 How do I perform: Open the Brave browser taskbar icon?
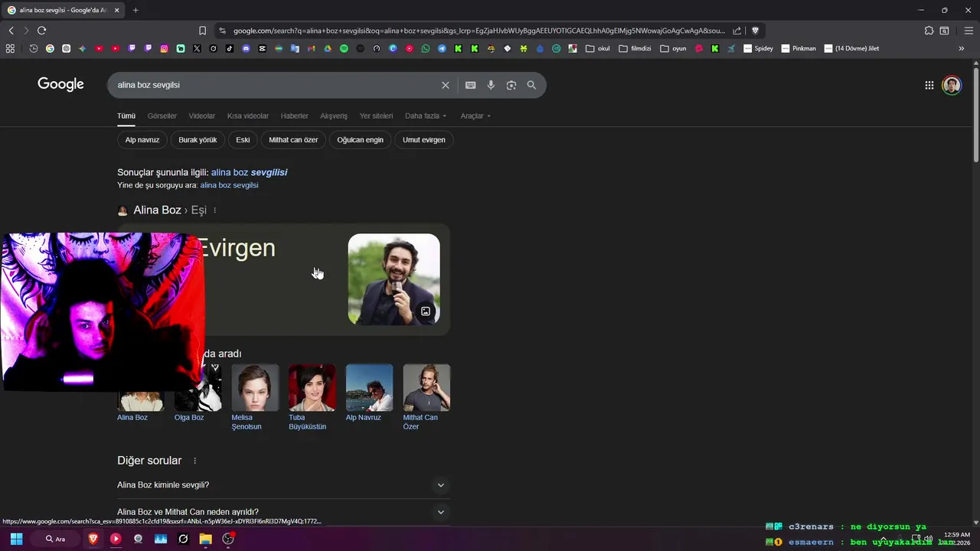click(93, 539)
